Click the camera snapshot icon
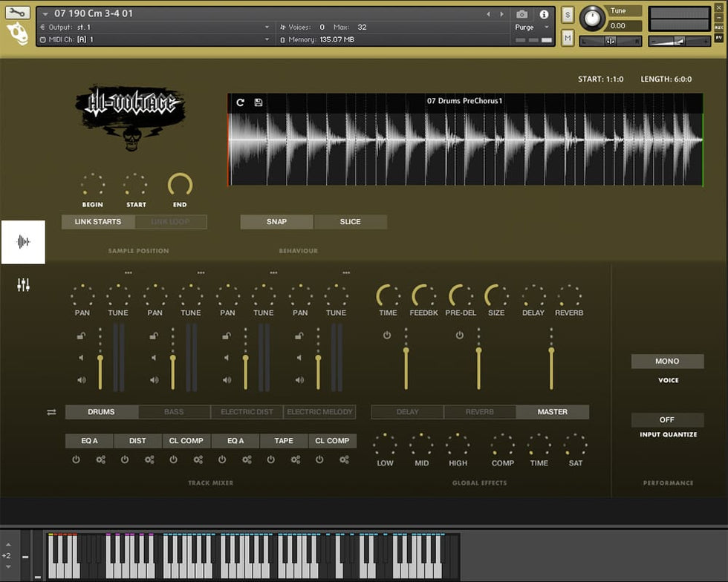 click(x=522, y=14)
